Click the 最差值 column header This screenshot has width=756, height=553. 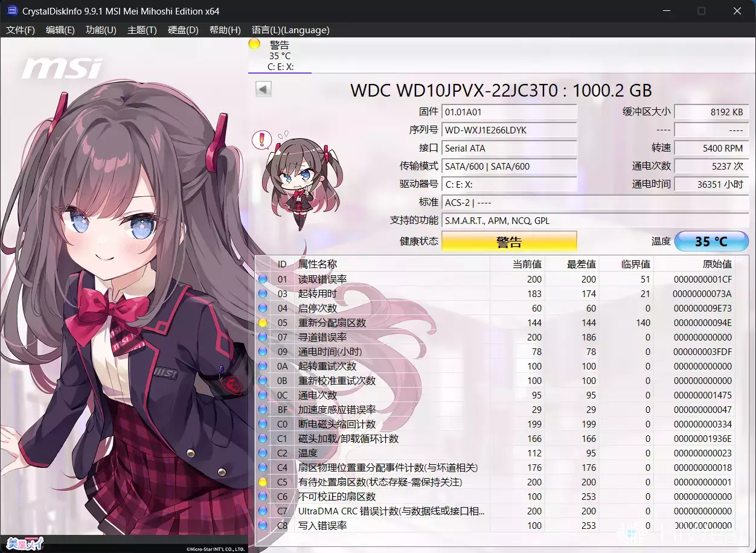(x=572, y=264)
